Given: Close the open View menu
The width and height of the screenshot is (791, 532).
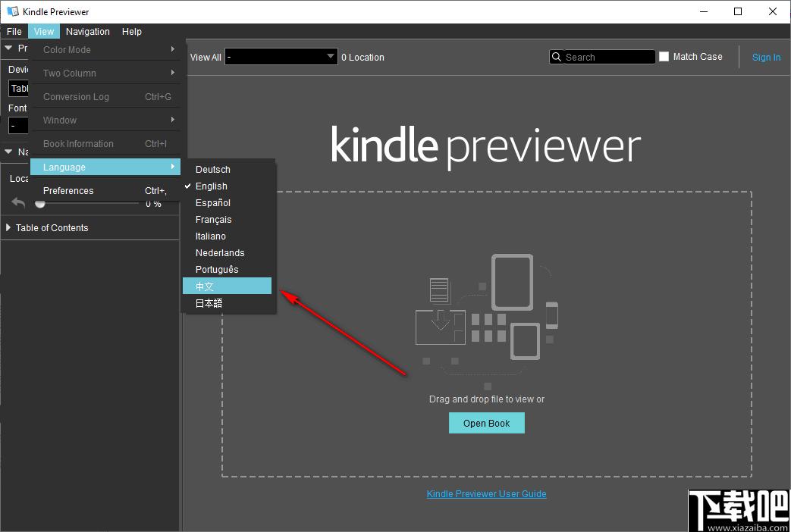Looking at the screenshot, I should click(x=44, y=31).
